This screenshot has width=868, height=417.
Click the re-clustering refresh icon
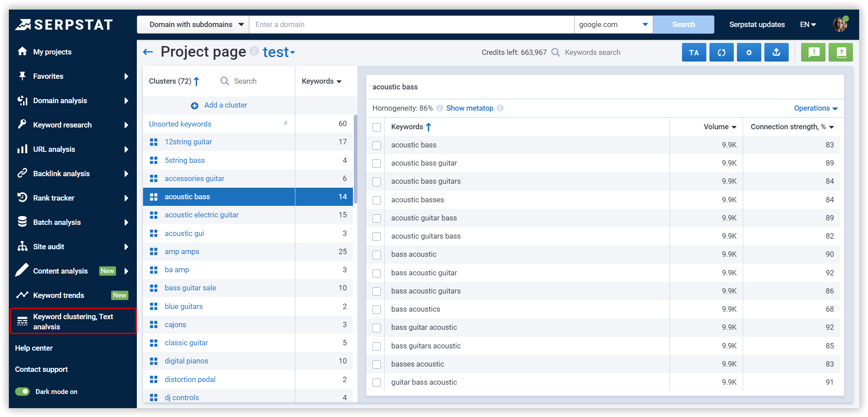tap(721, 52)
